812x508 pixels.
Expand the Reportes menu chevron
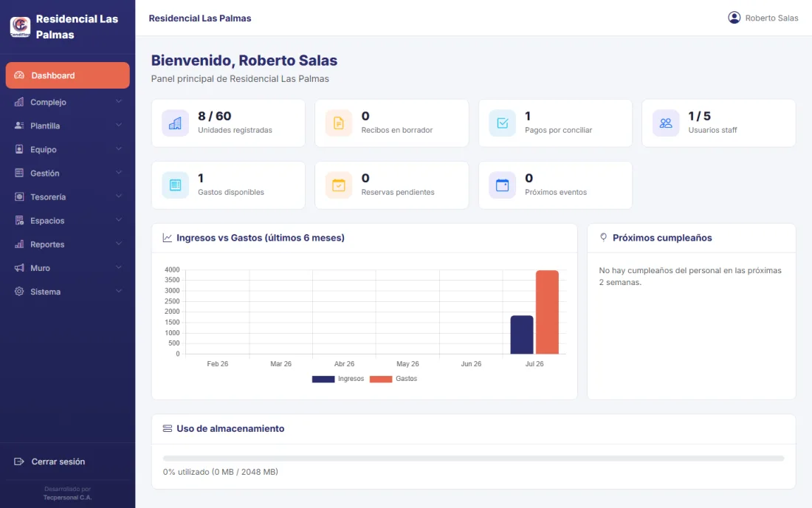point(119,244)
